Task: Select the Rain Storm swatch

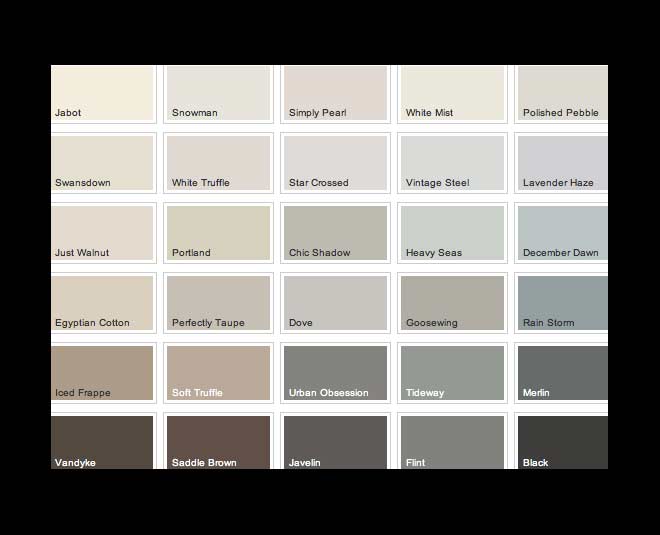Action: click(x=563, y=303)
